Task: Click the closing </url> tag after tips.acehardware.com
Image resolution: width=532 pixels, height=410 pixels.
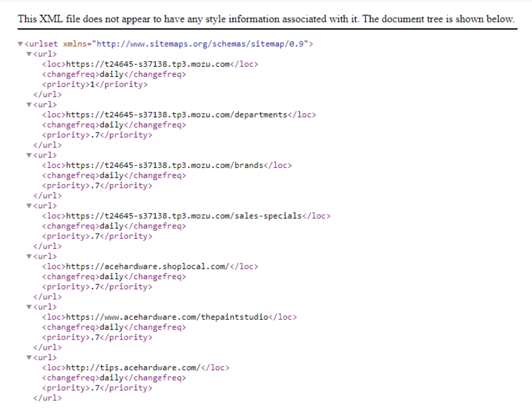Action: [48, 398]
